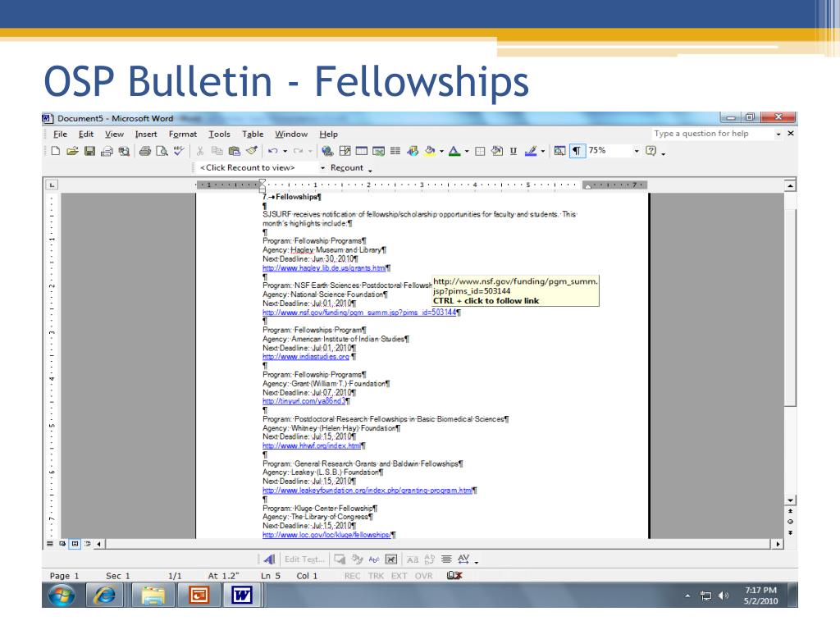840x630 pixels.
Task: Toggle EXT extend selection indicator
Action: [399, 576]
